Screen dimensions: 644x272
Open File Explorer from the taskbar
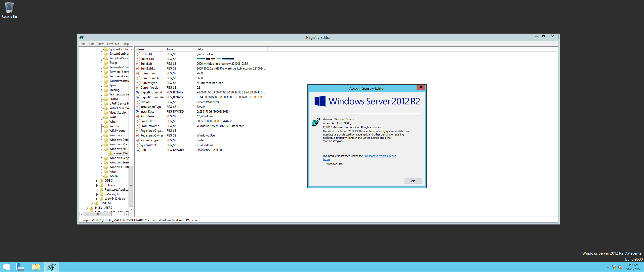[x=36, y=267]
